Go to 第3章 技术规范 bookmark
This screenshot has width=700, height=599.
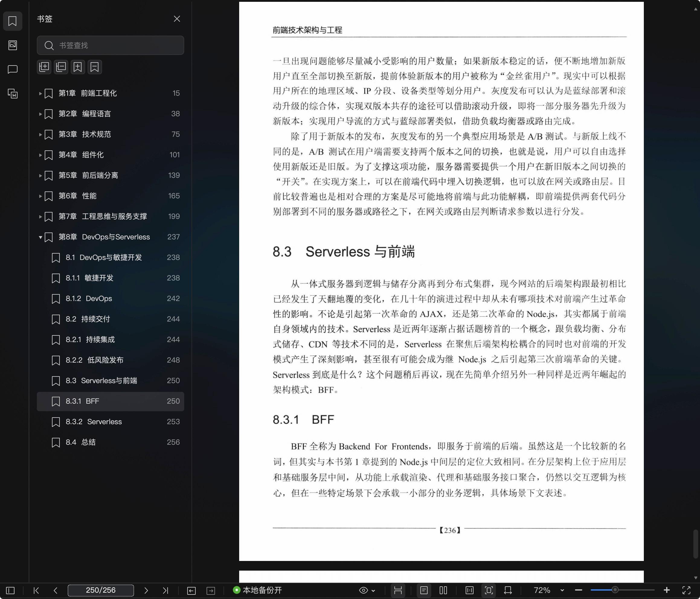tap(111, 134)
